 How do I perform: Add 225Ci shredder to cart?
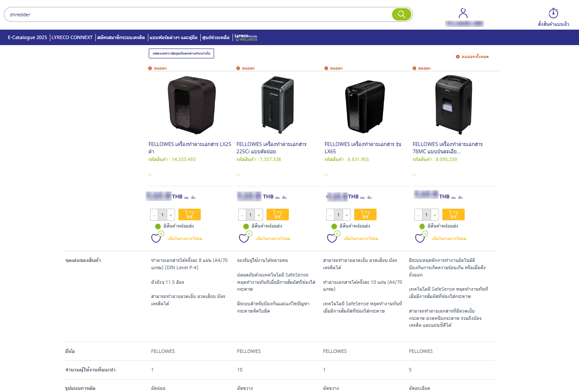pos(278,214)
